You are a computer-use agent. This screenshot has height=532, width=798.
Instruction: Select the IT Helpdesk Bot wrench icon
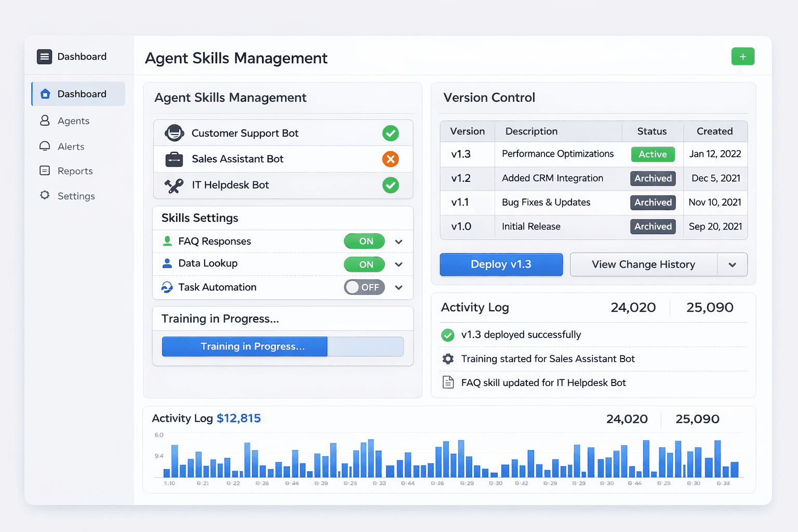click(175, 185)
